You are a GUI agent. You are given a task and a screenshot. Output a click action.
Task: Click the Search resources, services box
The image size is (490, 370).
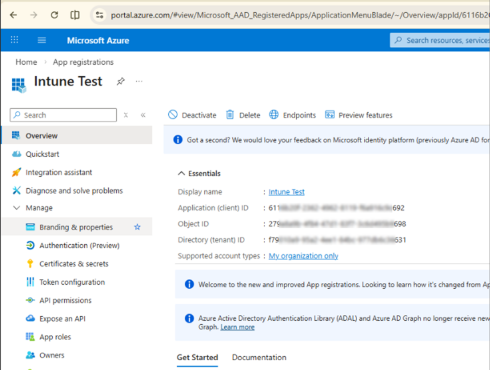(x=440, y=40)
